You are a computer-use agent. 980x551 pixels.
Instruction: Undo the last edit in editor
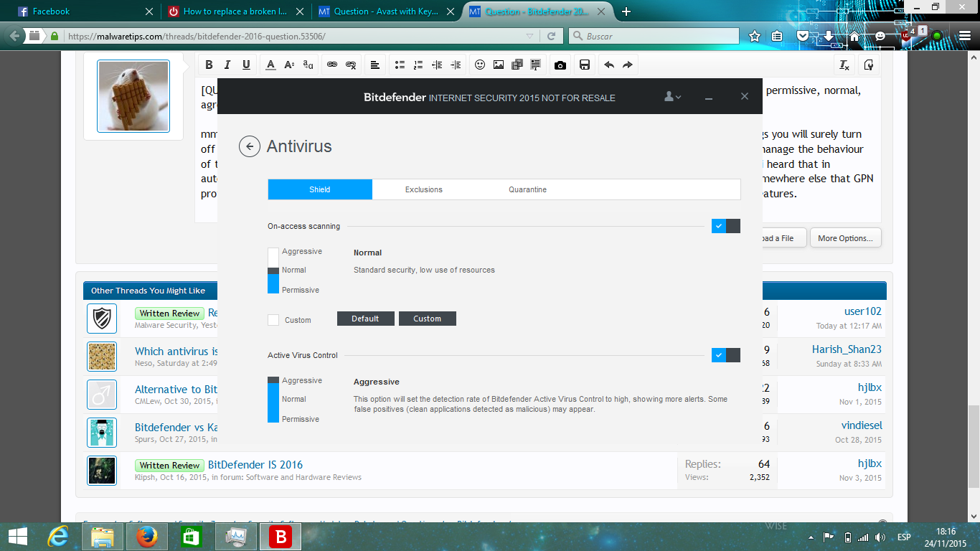coord(609,65)
